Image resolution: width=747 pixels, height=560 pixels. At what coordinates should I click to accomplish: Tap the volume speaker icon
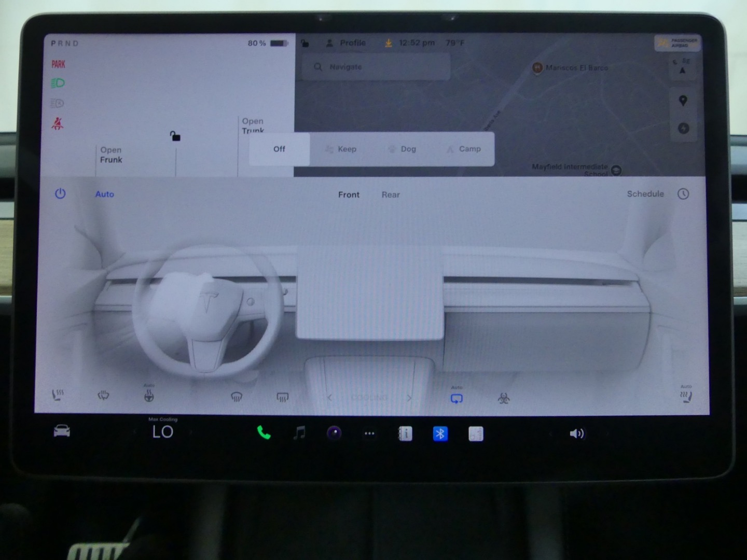tap(576, 433)
